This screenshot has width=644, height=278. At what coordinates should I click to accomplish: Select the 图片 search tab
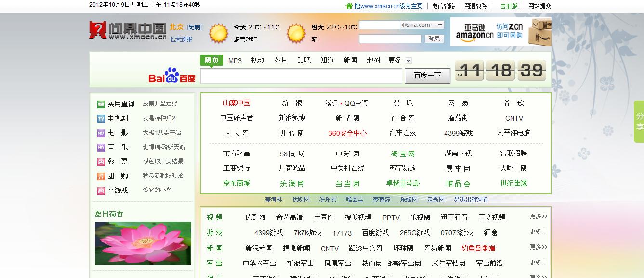tap(281, 60)
